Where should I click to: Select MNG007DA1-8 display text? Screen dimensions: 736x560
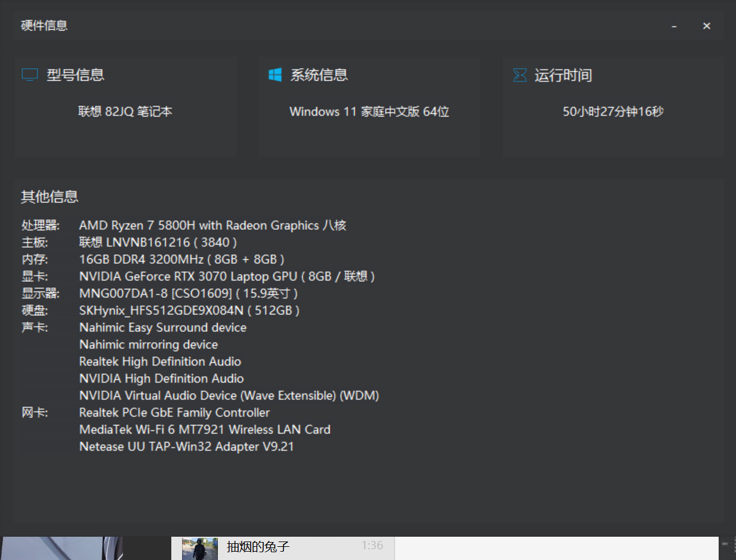pyautogui.click(x=189, y=294)
